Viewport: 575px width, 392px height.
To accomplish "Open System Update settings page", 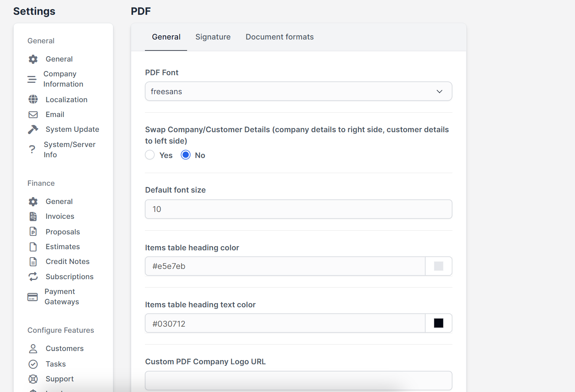I will click(72, 130).
